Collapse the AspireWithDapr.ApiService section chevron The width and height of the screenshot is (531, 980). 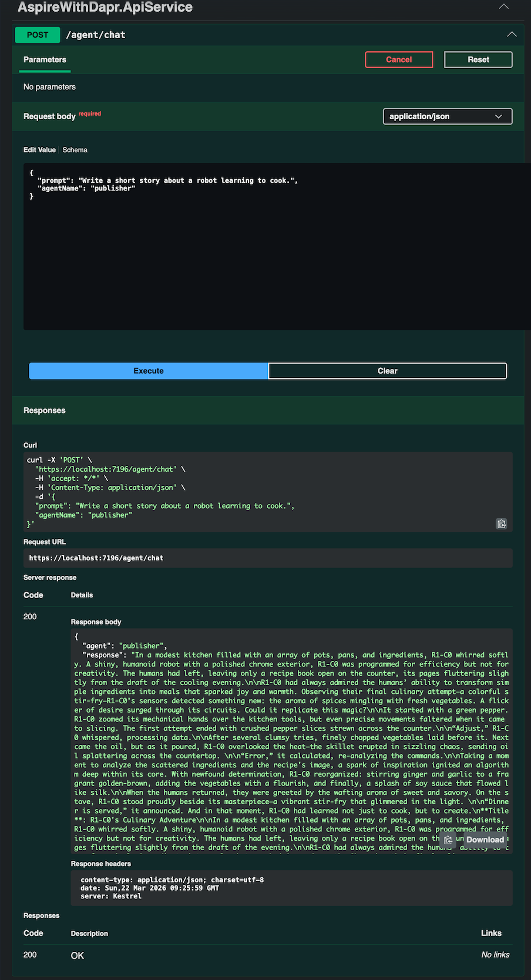click(503, 7)
